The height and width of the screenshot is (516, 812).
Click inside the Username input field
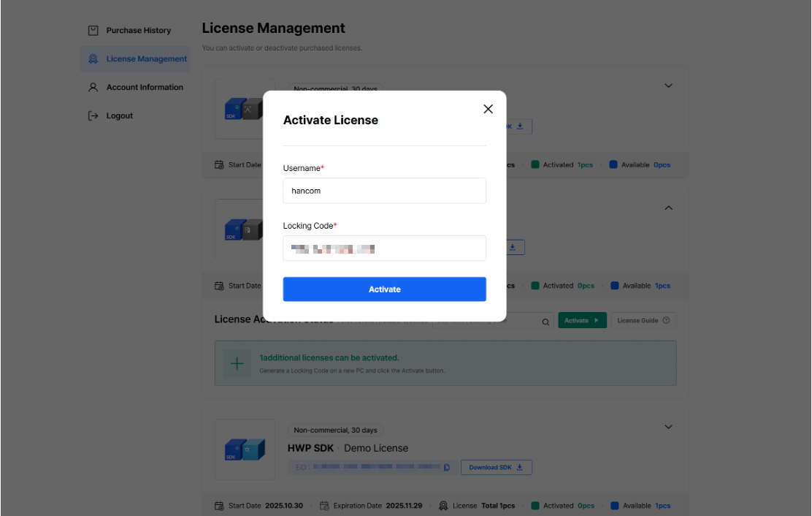click(385, 191)
